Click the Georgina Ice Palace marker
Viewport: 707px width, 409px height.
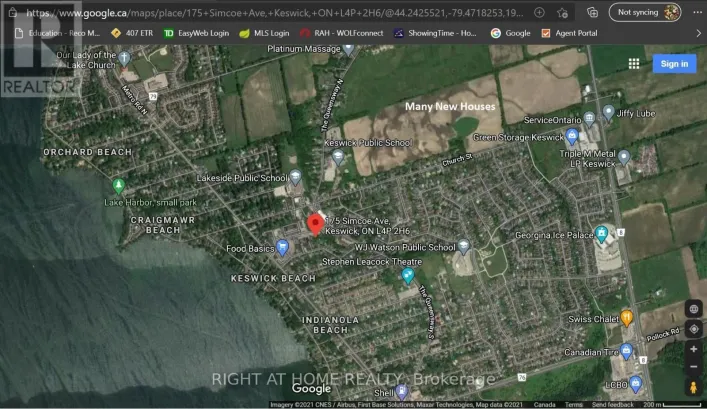[602, 234]
